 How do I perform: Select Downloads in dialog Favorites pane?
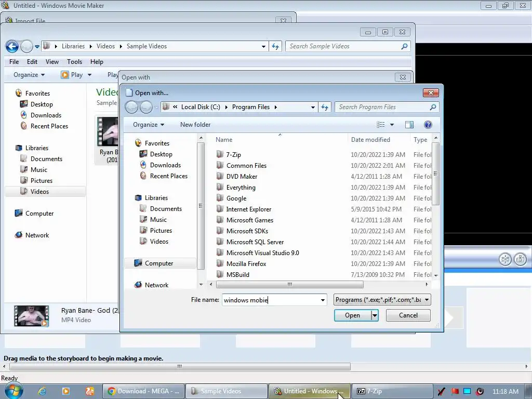point(165,165)
